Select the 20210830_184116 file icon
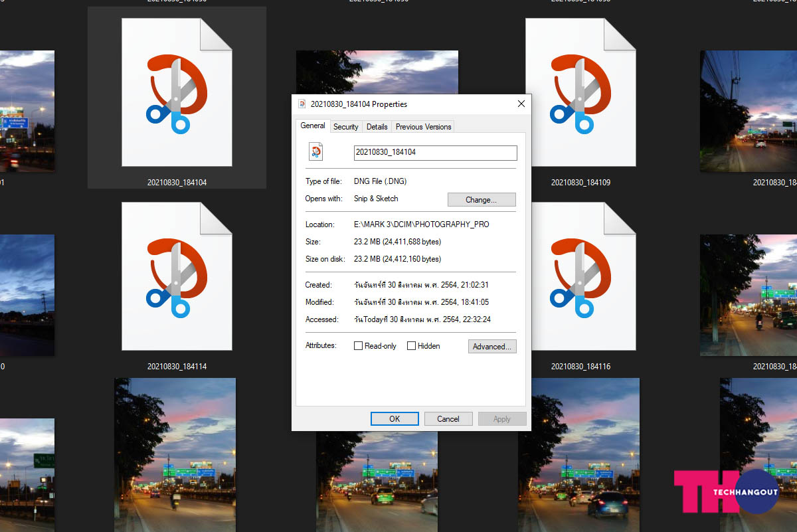The height and width of the screenshot is (532, 797). [x=580, y=276]
